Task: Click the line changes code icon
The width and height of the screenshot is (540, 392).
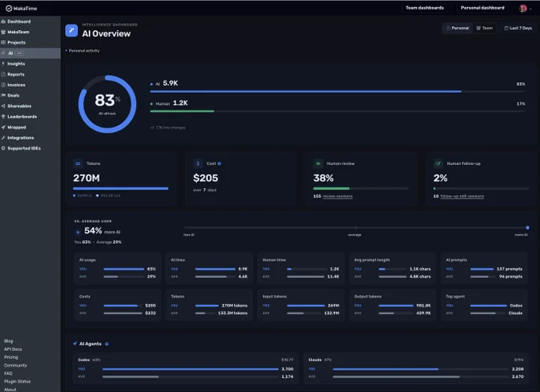Action: coord(152,128)
